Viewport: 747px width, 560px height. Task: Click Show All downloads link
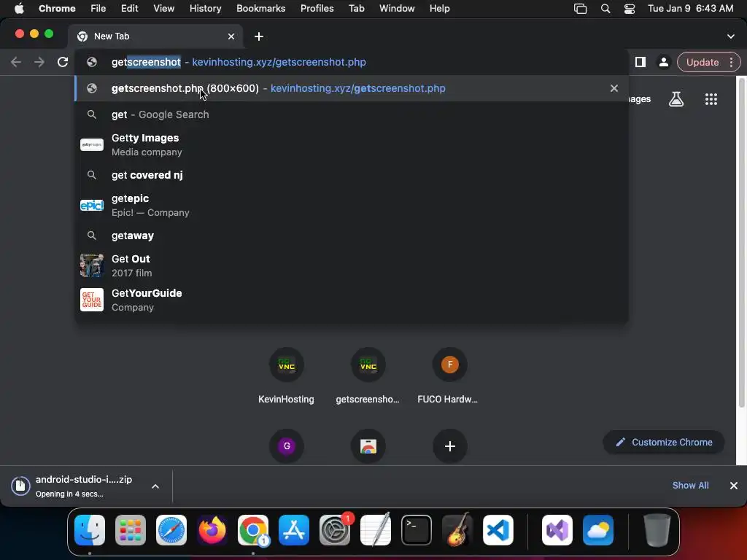(690, 485)
